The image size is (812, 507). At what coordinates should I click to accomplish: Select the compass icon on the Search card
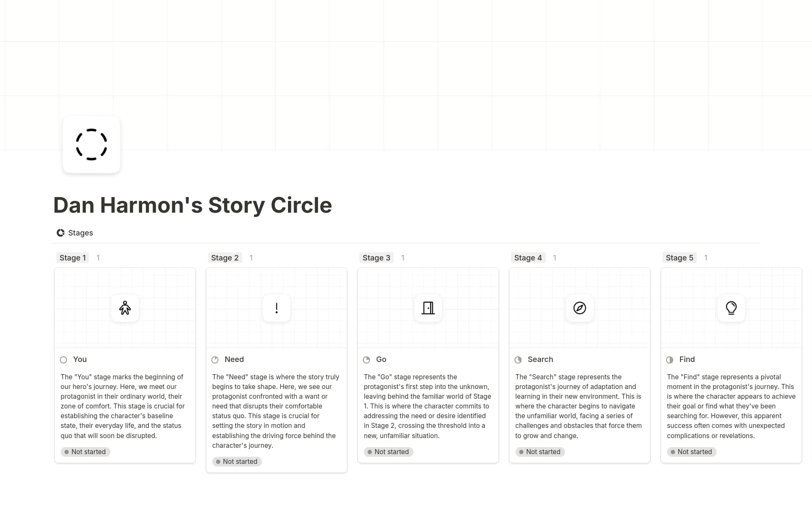[x=579, y=308]
